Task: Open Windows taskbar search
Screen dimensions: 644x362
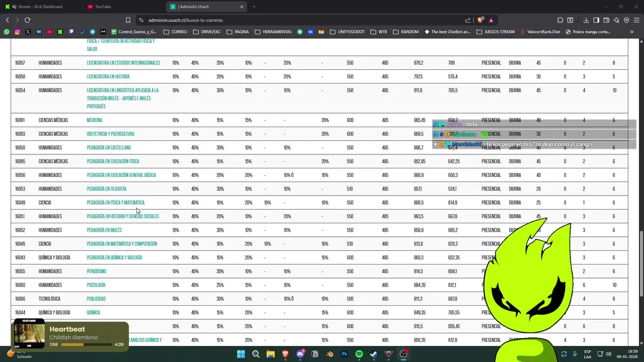Action: [256, 354]
